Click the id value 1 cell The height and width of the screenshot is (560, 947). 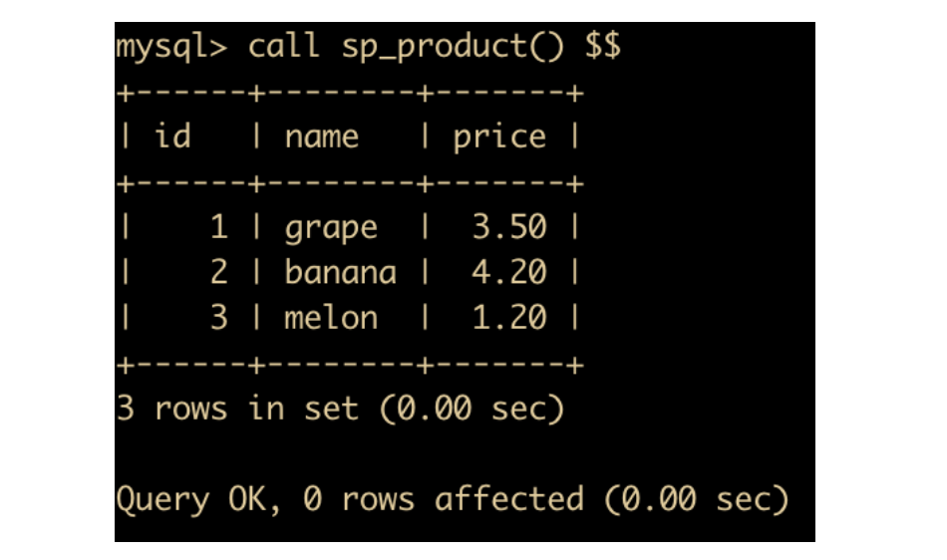[218, 227]
